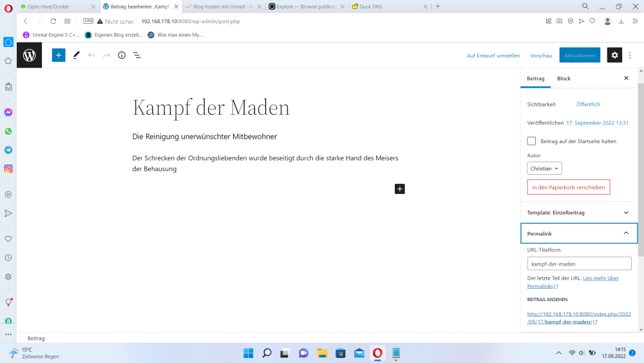Click the Aktualisieren button
The width and height of the screenshot is (644, 363).
coord(580,55)
